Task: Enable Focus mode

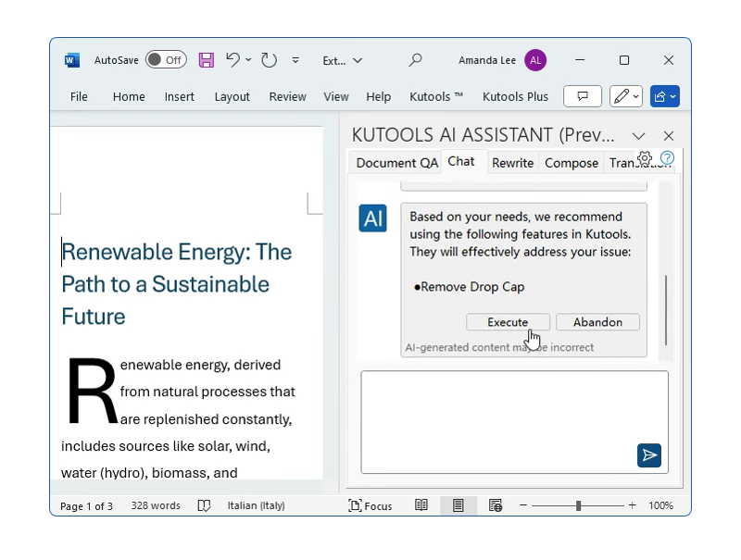Action: point(370,505)
